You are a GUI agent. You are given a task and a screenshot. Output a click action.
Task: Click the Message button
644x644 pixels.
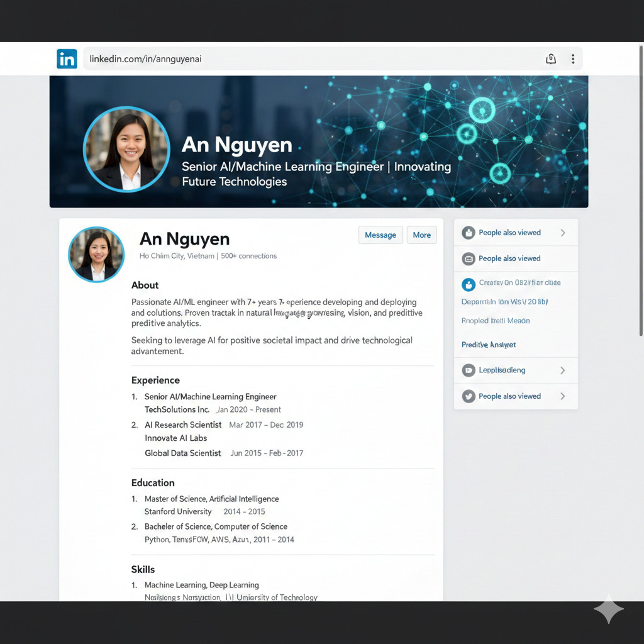pos(380,235)
